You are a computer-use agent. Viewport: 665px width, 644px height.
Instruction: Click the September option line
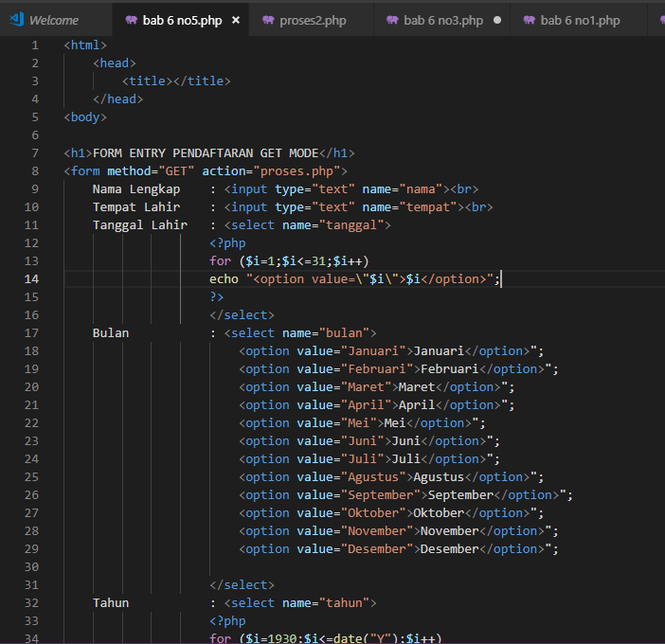click(x=405, y=495)
